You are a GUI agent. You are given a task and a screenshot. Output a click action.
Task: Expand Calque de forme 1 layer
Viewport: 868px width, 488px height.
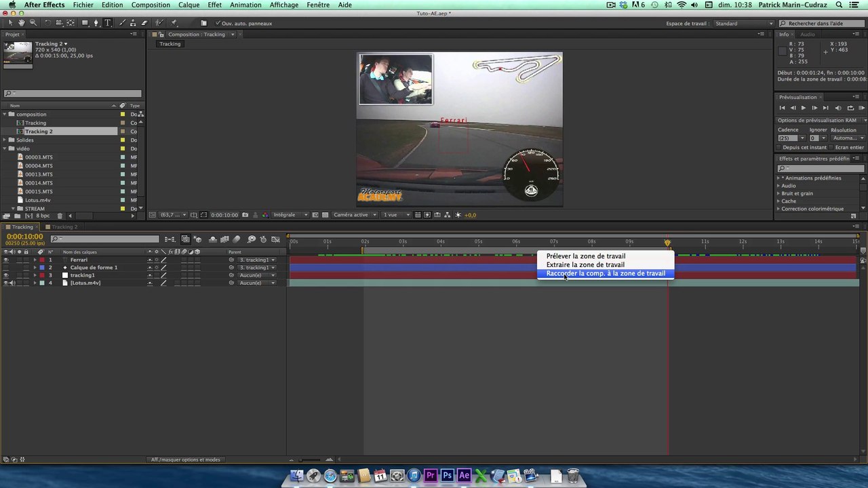[35, 267]
